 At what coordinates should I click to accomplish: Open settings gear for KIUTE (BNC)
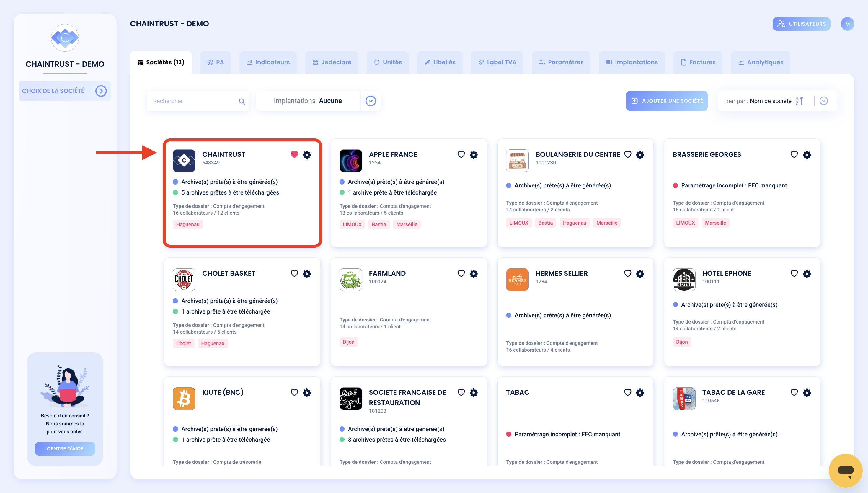point(307,392)
